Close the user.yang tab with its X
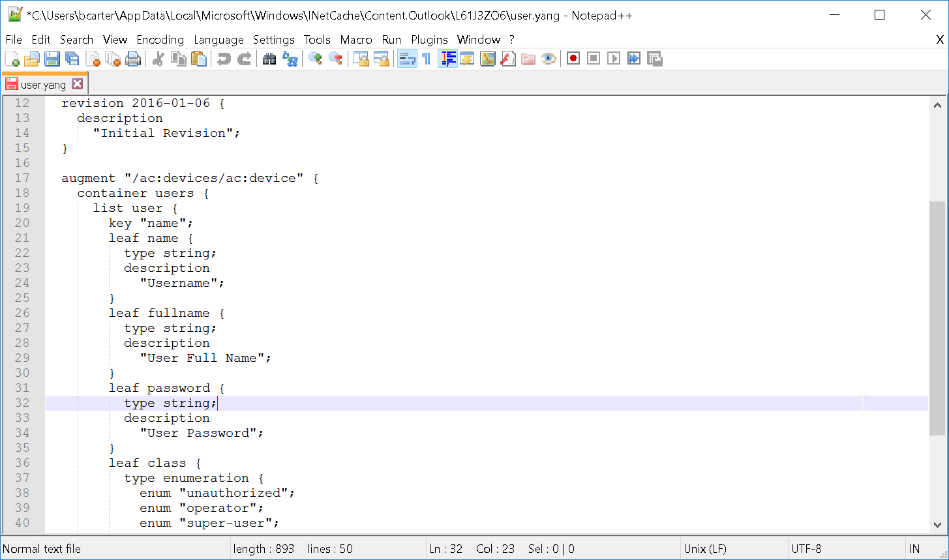Screen dimensions: 949x560 pos(77,84)
